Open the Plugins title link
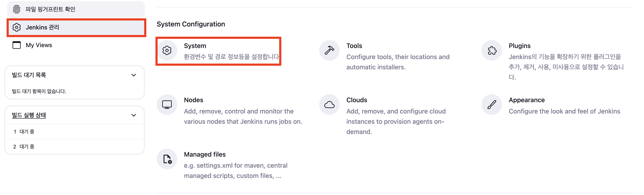This screenshot has width=644, height=195. click(x=519, y=46)
